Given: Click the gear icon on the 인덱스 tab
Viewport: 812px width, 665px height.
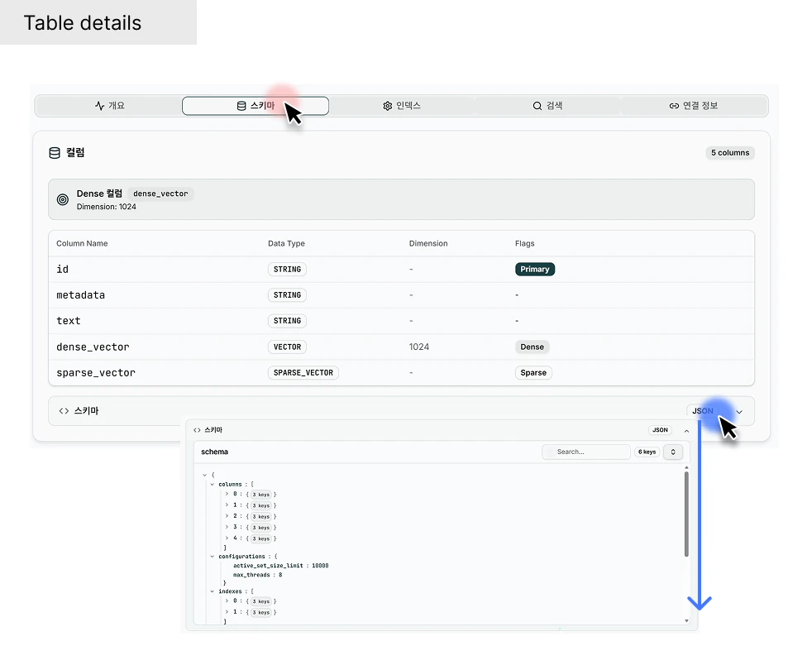Looking at the screenshot, I should tap(387, 105).
